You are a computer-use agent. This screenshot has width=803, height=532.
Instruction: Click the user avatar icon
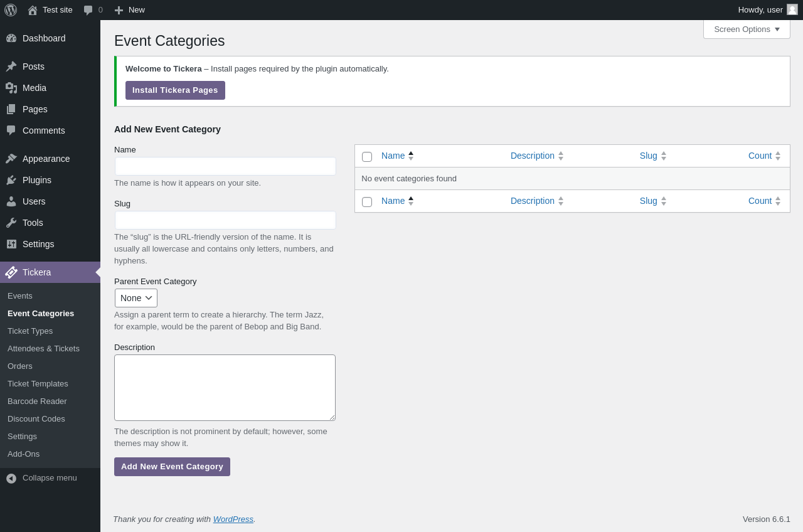pos(792,9)
